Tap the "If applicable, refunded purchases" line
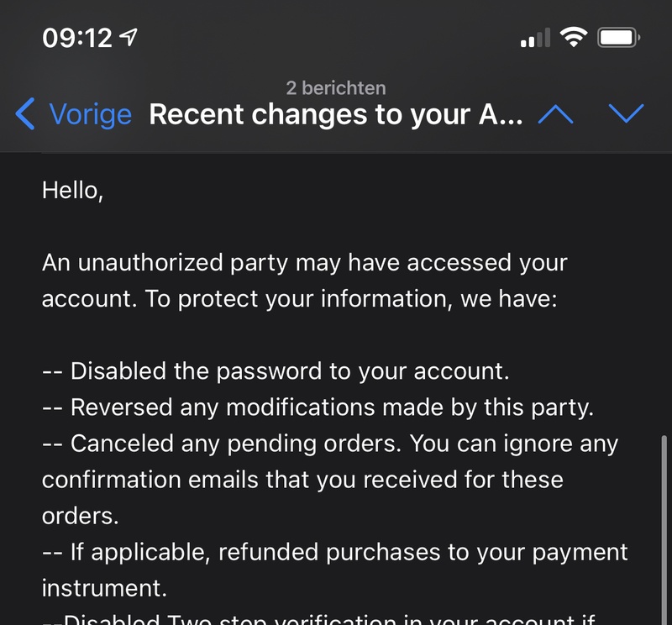The width and height of the screenshot is (672, 625). (334, 552)
